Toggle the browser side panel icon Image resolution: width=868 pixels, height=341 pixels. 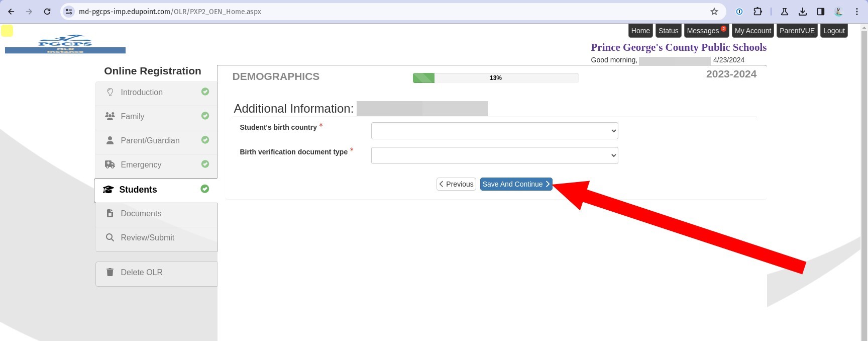[821, 12]
